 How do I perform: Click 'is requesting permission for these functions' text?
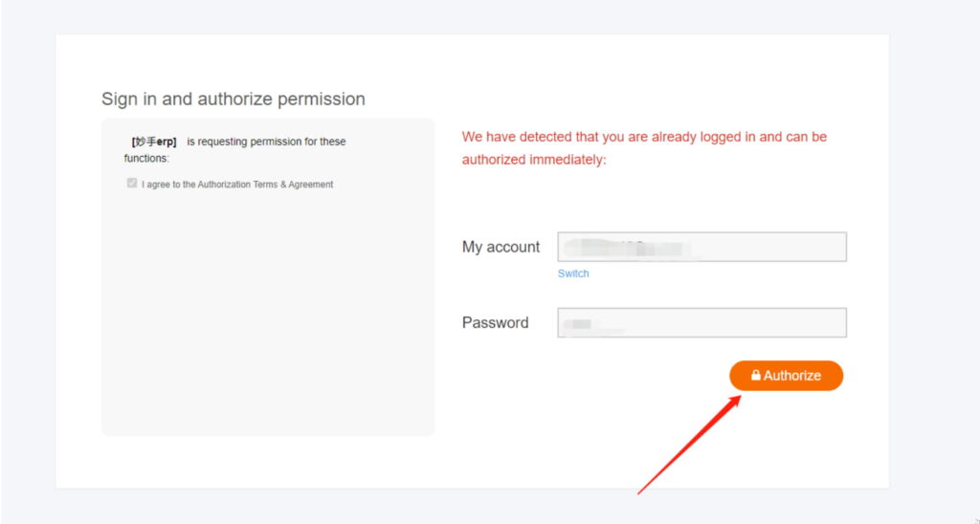pos(266,142)
